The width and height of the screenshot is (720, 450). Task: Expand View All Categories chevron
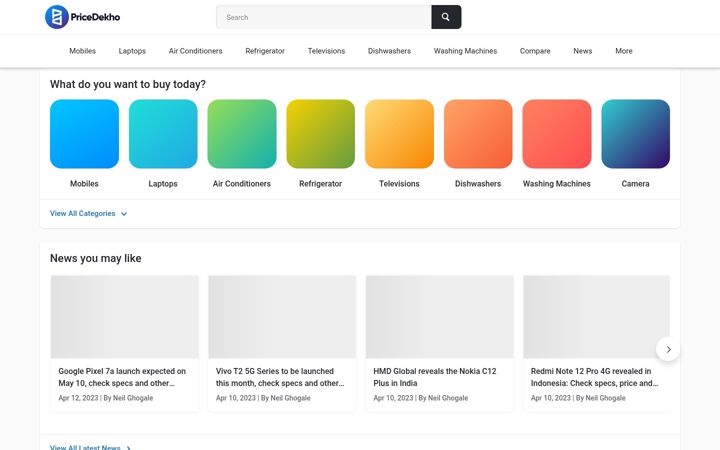(x=124, y=214)
